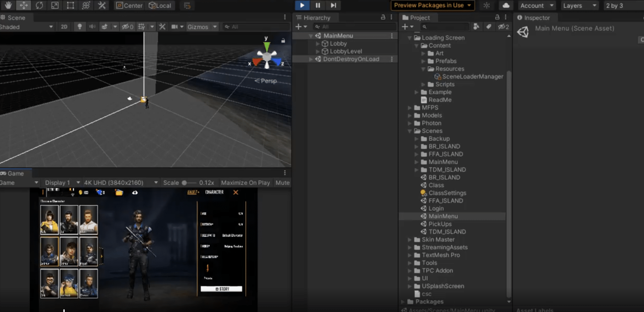Toggle hidden packages count in Project
Viewport: 644px width, 312px height.
[503, 27]
